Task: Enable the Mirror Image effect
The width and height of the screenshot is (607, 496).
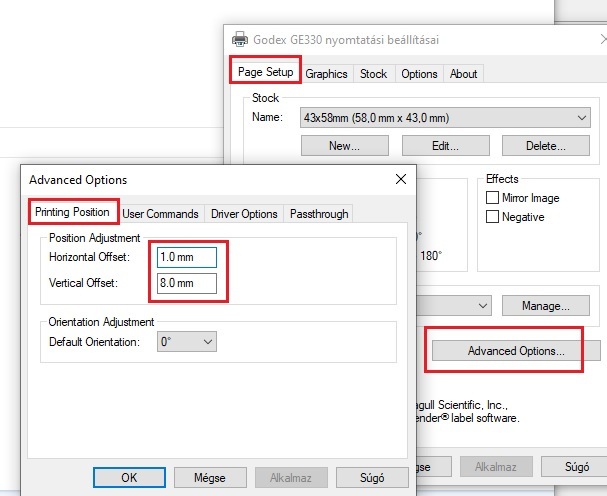Action: pyautogui.click(x=492, y=198)
